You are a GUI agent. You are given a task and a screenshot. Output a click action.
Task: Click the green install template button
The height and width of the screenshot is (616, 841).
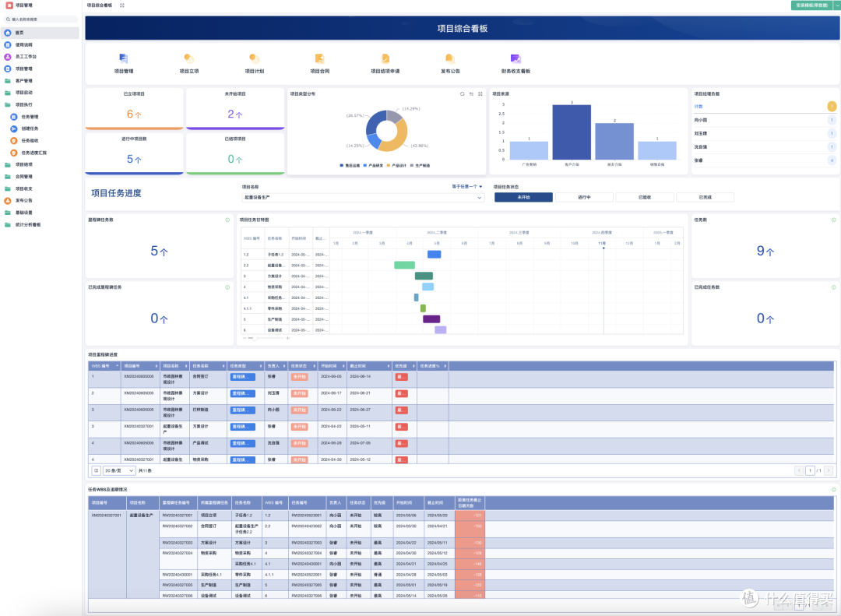coord(812,5)
